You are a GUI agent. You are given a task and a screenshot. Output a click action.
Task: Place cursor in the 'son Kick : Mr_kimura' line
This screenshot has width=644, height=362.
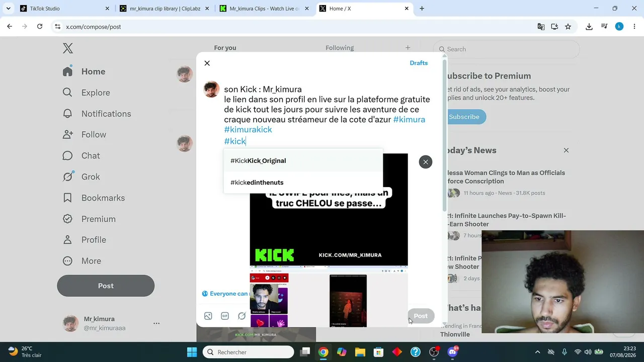pyautogui.click(x=263, y=89)
